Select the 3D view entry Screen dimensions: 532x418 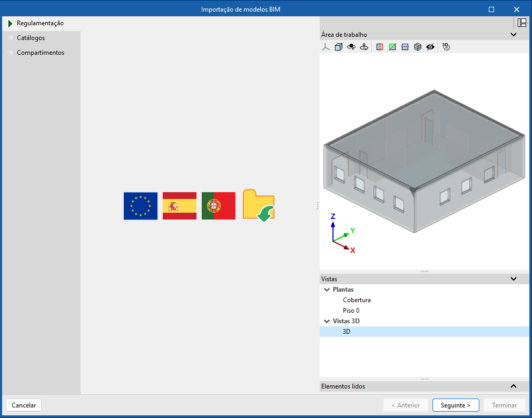click(424, 332)
